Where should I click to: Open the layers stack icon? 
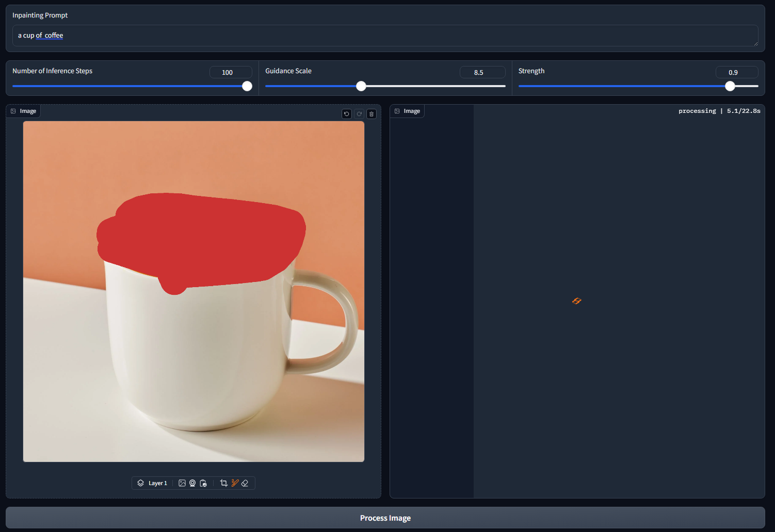coord(141,483)
